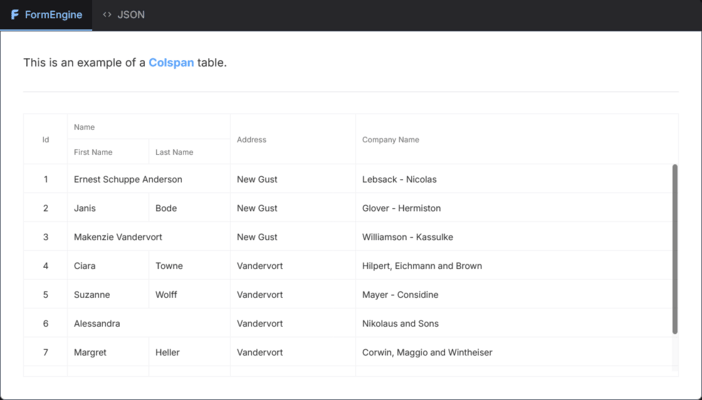
Task: Click Id cell number 2
Action: pos(46,208)
